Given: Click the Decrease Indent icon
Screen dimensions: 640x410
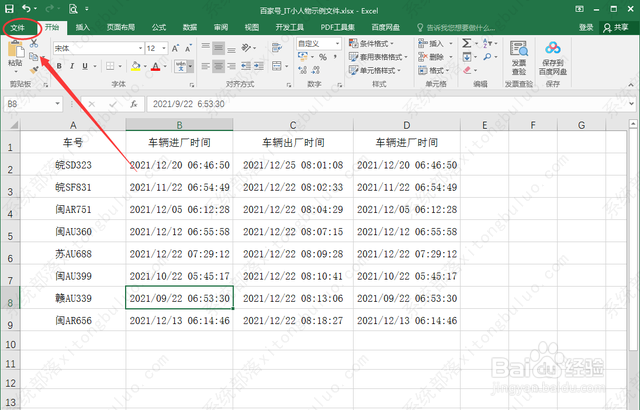Looking at the screenshot, I should (x=246, y=66).
